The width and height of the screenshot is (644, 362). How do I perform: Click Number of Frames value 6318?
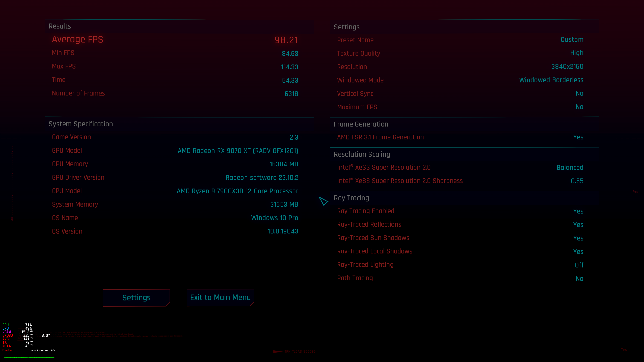pyautogui.click(x=291, y=94)
